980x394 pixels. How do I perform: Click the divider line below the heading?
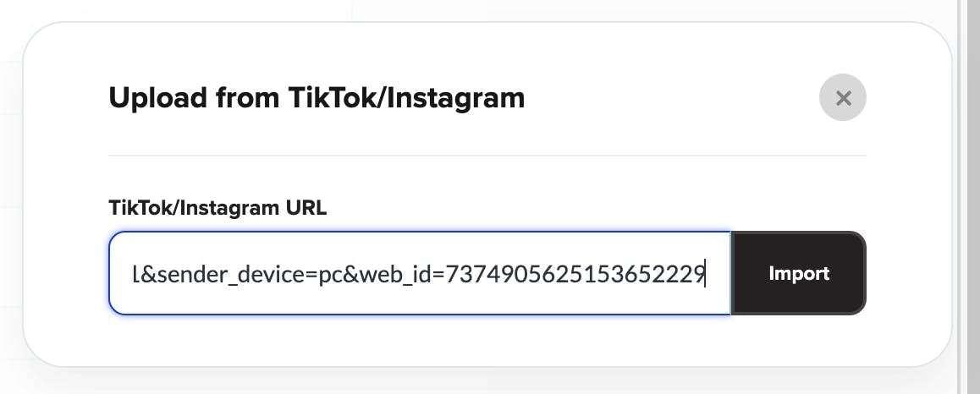coord(487,156)
